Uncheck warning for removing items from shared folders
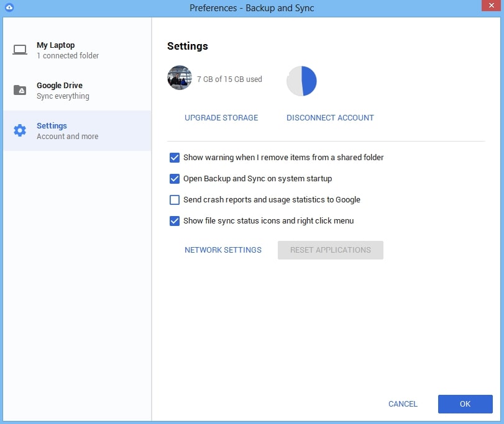The width and height of the screenshot is (504, 424). click(x=175, y=158)
